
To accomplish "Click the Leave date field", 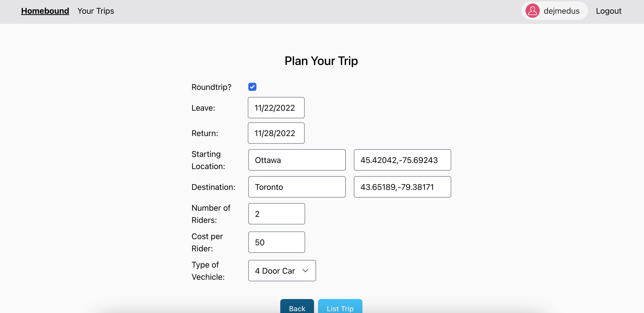I will point(276,108).
